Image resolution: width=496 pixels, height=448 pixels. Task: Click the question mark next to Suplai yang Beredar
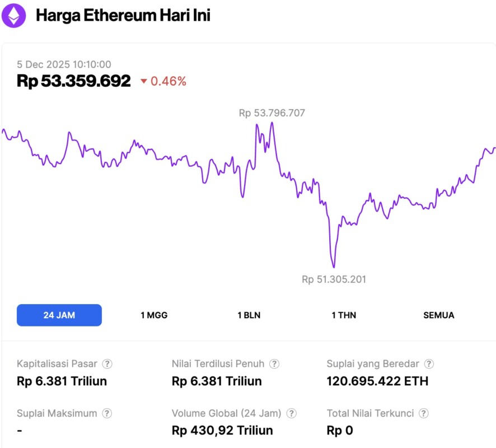[429, 364]
